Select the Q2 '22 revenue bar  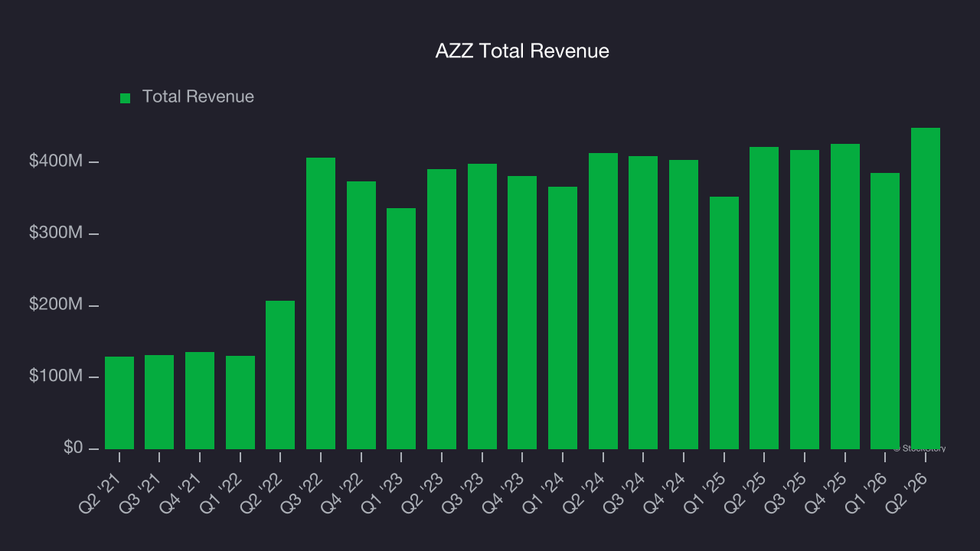[x=280, y=375]
